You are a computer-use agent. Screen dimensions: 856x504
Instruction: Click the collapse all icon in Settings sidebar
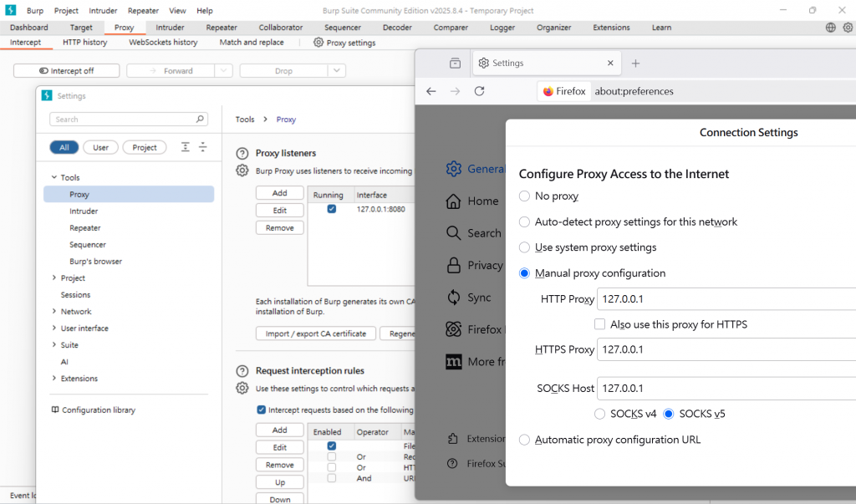click(202, 147)
